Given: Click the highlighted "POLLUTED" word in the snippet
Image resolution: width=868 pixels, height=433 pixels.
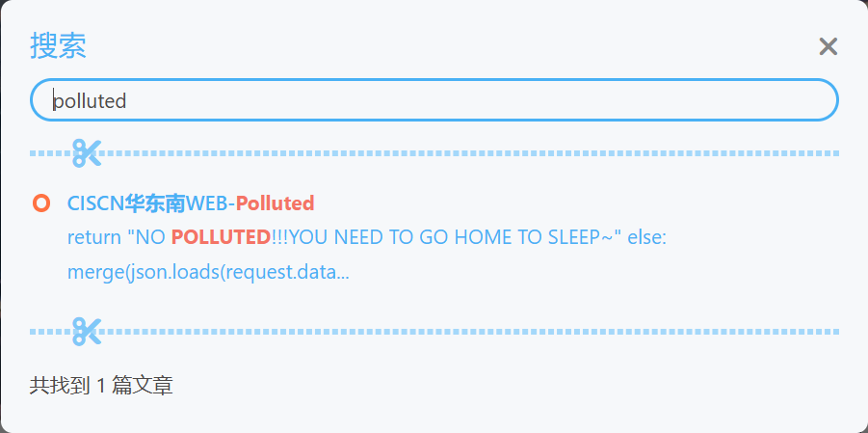Looking at the screenshot, I should point(221,237).
